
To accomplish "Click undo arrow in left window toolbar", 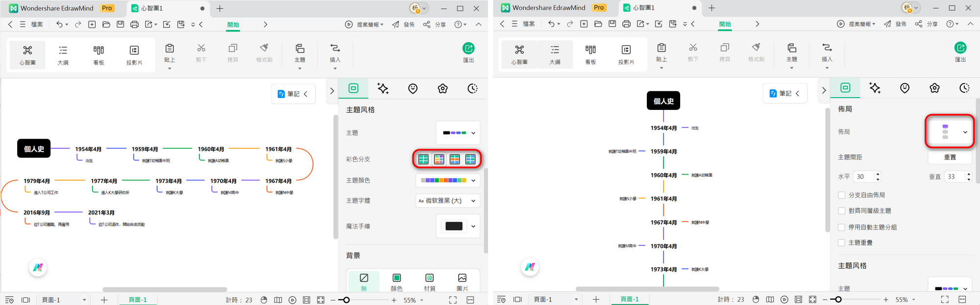I will click(x=59, y=24).
